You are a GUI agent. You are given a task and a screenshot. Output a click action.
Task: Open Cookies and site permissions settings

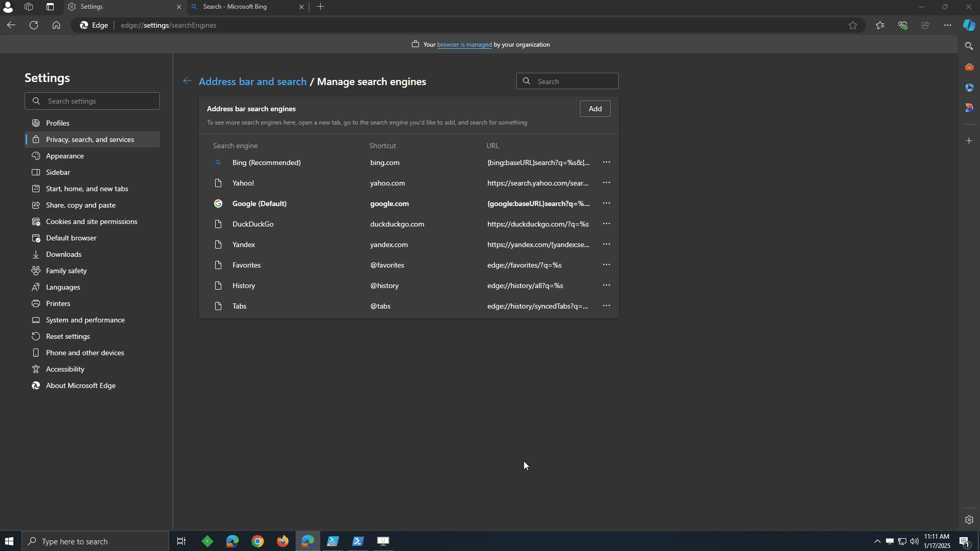pyautogui.click(x=91, y=221)
